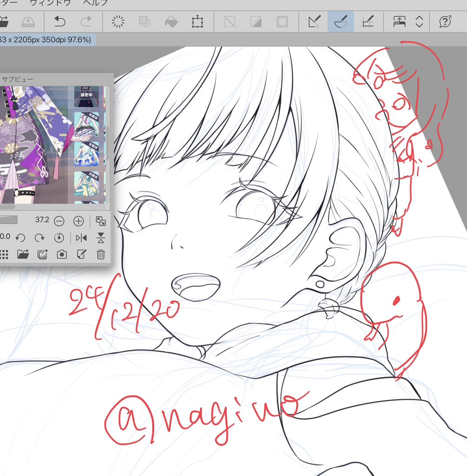Click the on-screen keyboard/edge keyboard icon
Viewport: 467px width, 476px height.
point(399,21)
